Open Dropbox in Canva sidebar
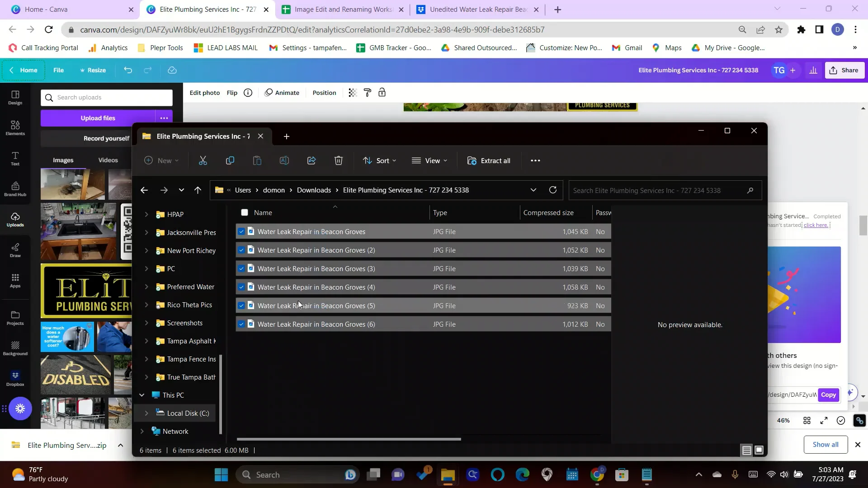This screenshot has width=868, height=488. (15, 379)
